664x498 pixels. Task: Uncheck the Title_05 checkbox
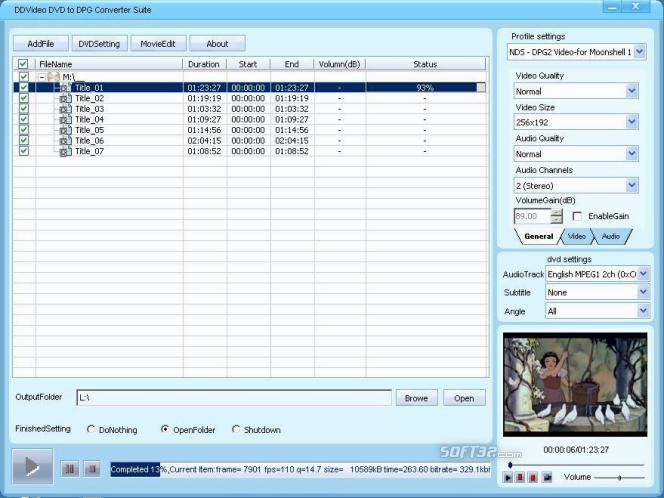[24, 130]
